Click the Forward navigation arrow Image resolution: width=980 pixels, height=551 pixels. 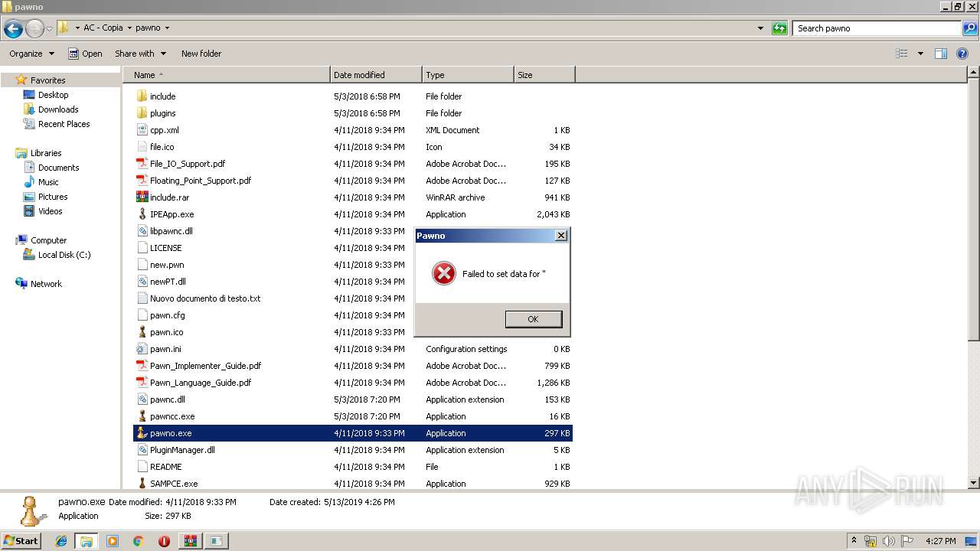(x=34, y=29)
